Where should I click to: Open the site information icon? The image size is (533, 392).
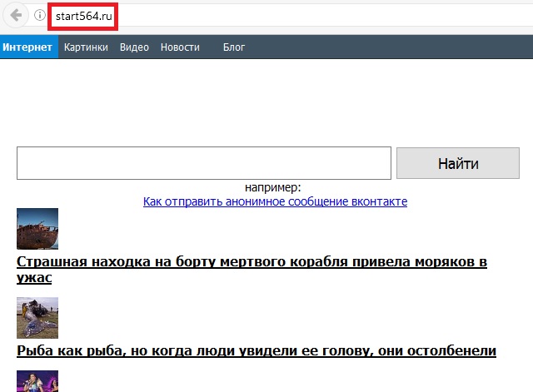(x=40, y=15)
